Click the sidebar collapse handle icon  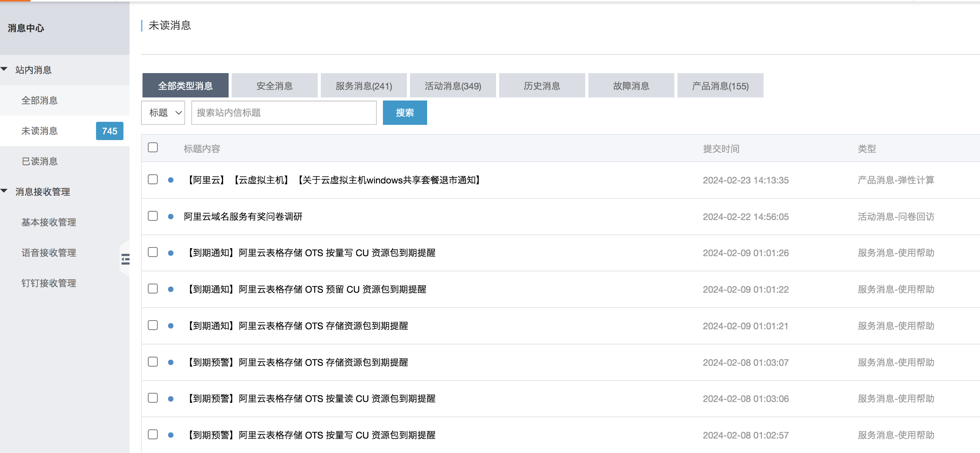125,259
